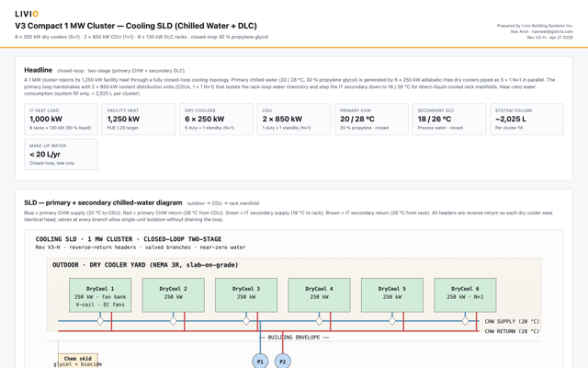Select pump P2 circle
Viewport: 588px width, 368px height.
(283, 362)
